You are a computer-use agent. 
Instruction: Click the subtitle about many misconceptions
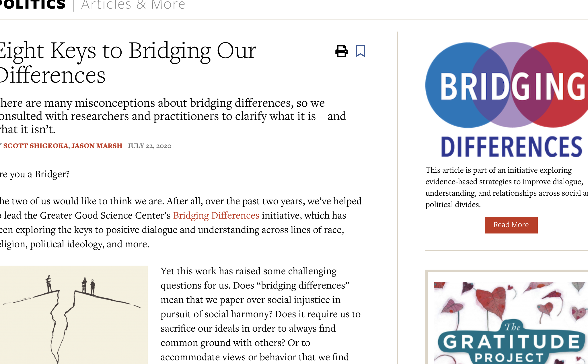pyautogui.click(x=172, y=116)
